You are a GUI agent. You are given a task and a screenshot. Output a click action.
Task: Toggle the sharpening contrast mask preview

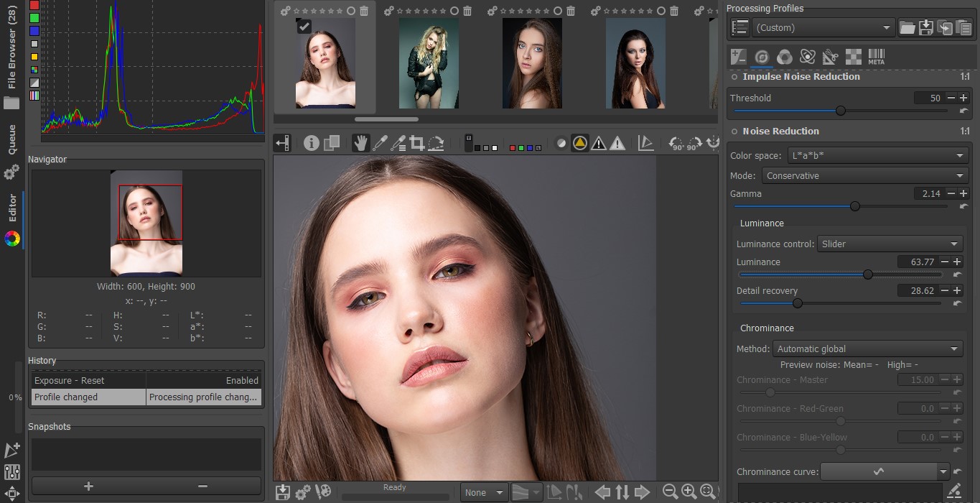click(x=561, y=143)
